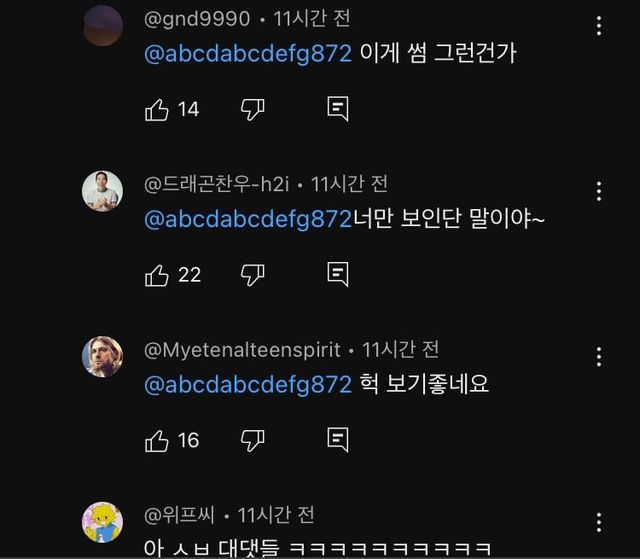Reply to @gnd9990's comment
Image resolution: width=640 pixels, height=559 pixels.
(x=338, y=110)
